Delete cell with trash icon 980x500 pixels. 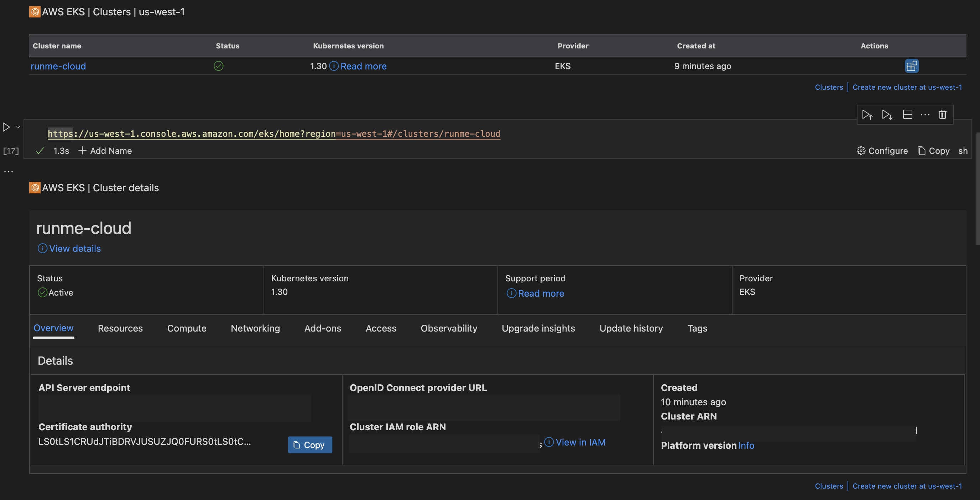point(942,115)
